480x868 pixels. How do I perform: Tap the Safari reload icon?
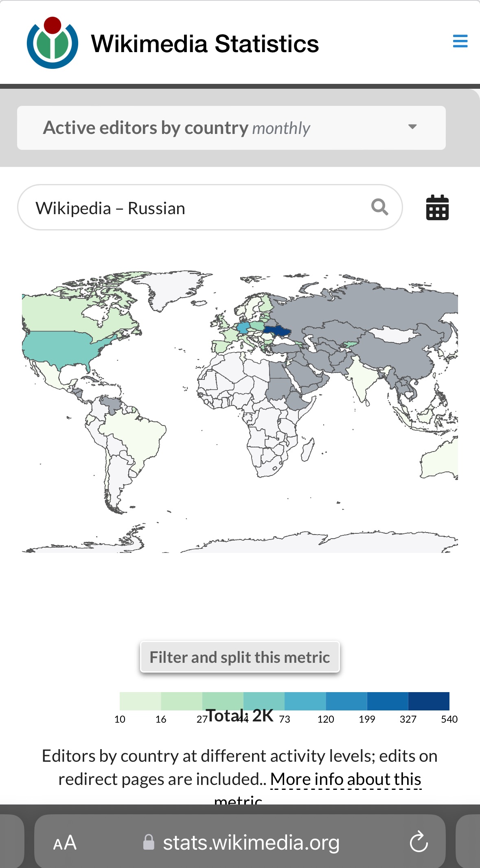[x=419, y=842]
